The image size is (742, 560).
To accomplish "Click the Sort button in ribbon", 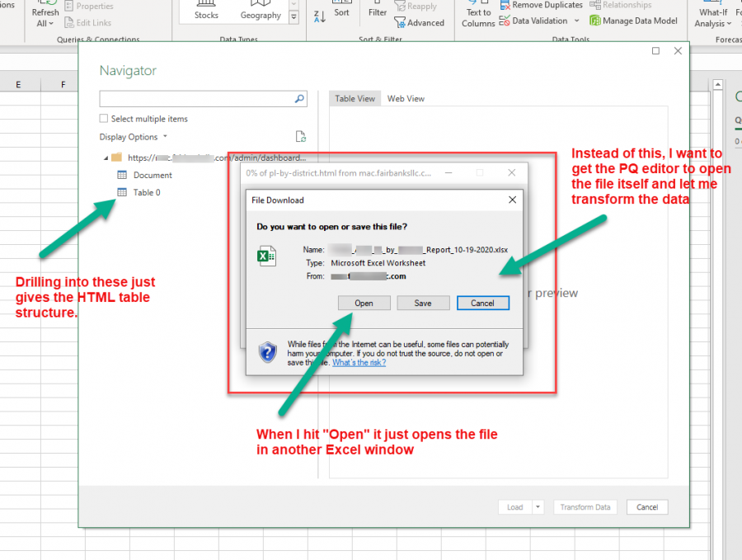I will coord(341,9).
